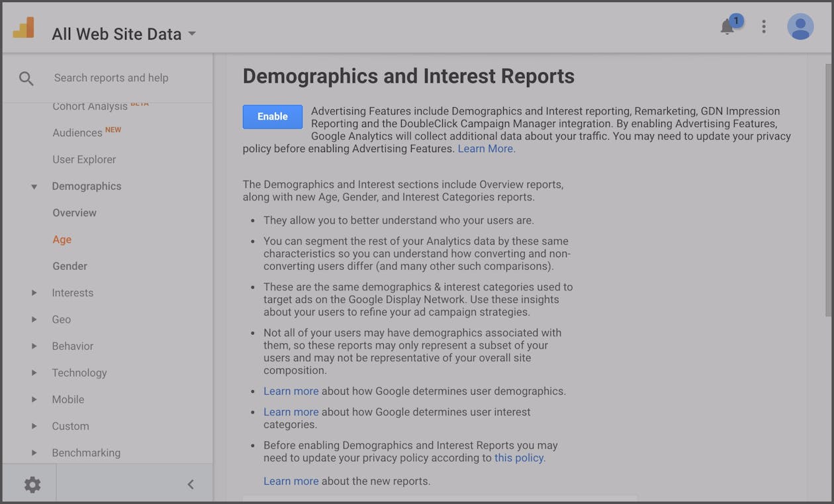Expand the Interests section arrow
Viewport: 834px width, 504px height.
pyautogui.click(x=34, y=292)
